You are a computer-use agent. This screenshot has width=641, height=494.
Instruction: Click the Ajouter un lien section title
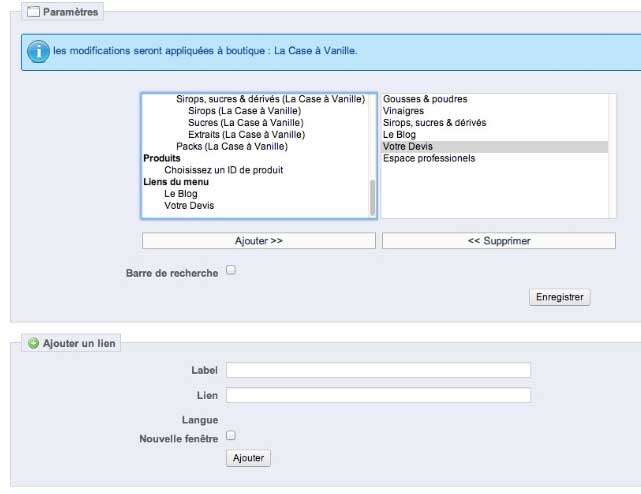click(79, 344)
